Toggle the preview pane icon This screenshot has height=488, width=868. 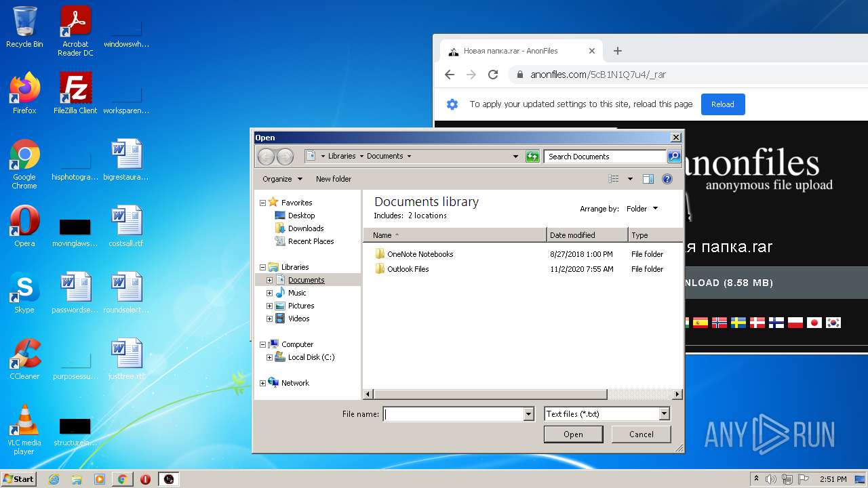(x=648, y=179)
